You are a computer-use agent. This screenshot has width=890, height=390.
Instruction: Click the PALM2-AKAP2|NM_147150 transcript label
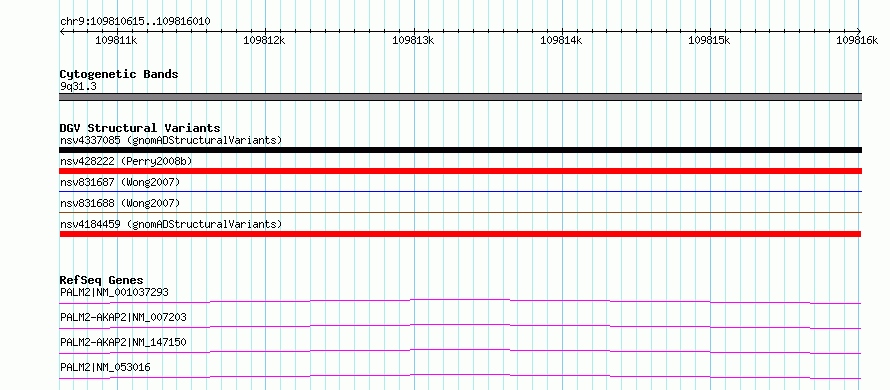(x=123, y=342)
